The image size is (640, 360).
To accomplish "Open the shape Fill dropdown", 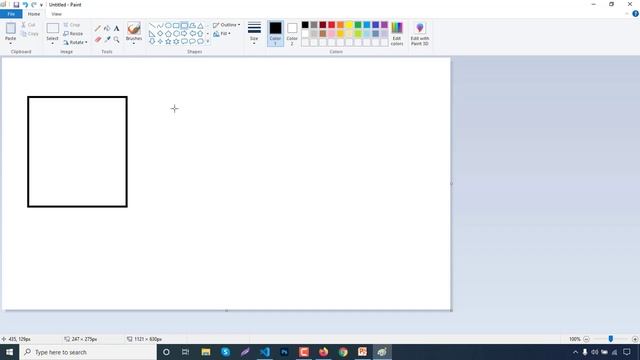I will coord(222,33).
